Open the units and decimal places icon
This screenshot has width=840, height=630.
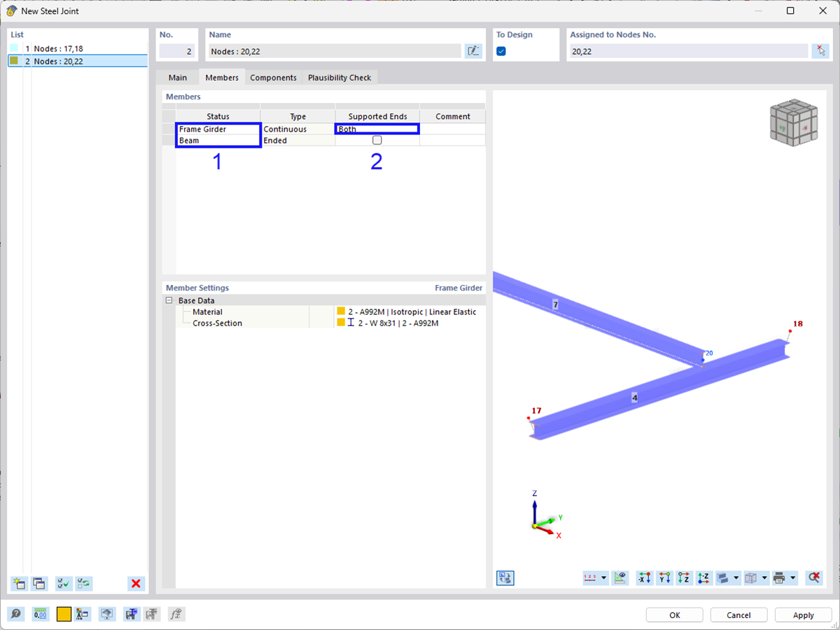pyautogui.click(x=41, y=615)
